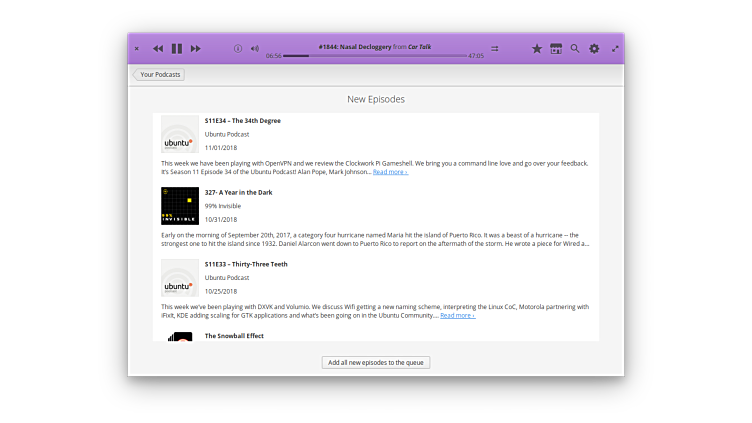Viewport: 752px width, 423px height.
Task: Click the Ubuntu Podcast artwork for S11E34
Action: pos(180,135)
